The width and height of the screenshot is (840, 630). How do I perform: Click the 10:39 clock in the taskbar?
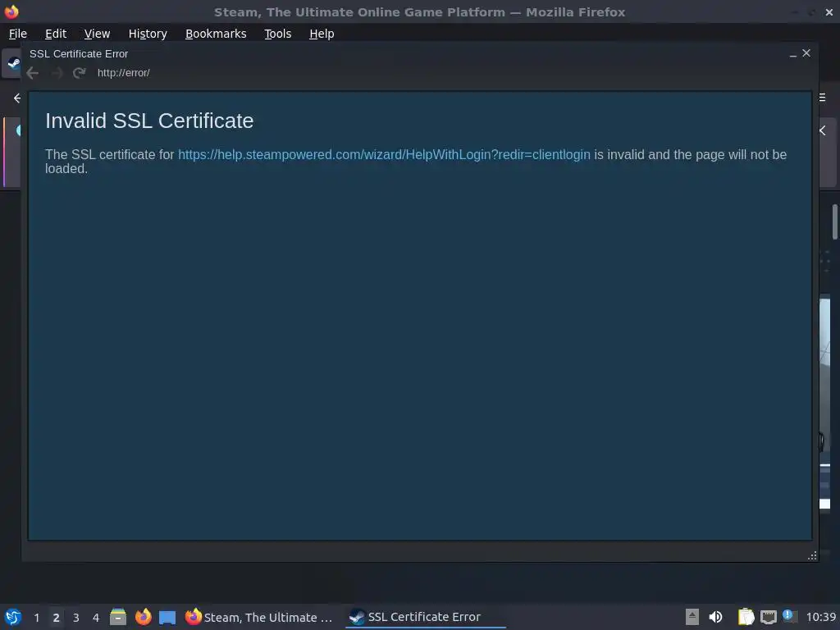[x=820, y=617]
